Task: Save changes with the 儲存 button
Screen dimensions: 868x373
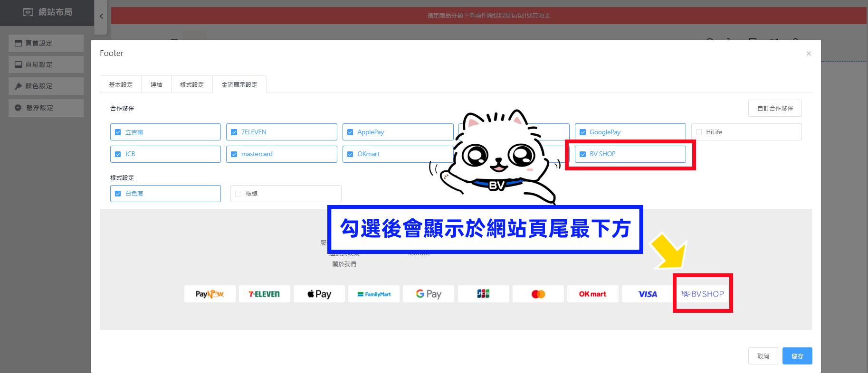Action: coord(797,356)
